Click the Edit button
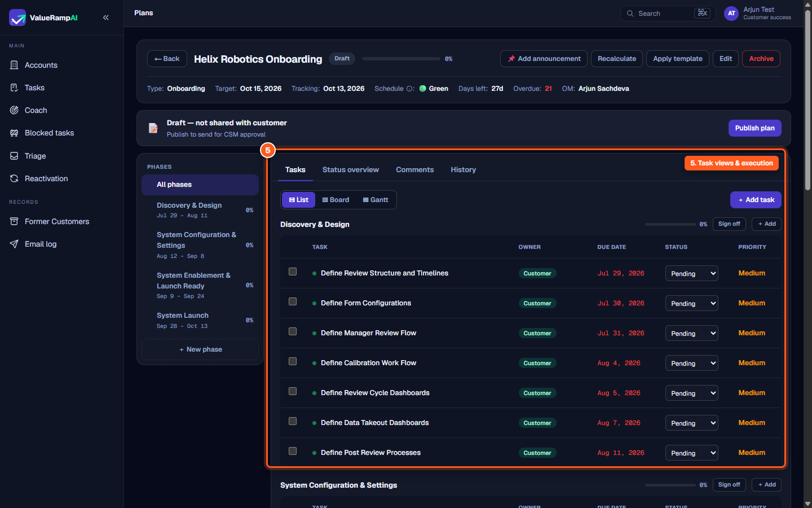Viewport: 812px width, 508px height. 726,59
